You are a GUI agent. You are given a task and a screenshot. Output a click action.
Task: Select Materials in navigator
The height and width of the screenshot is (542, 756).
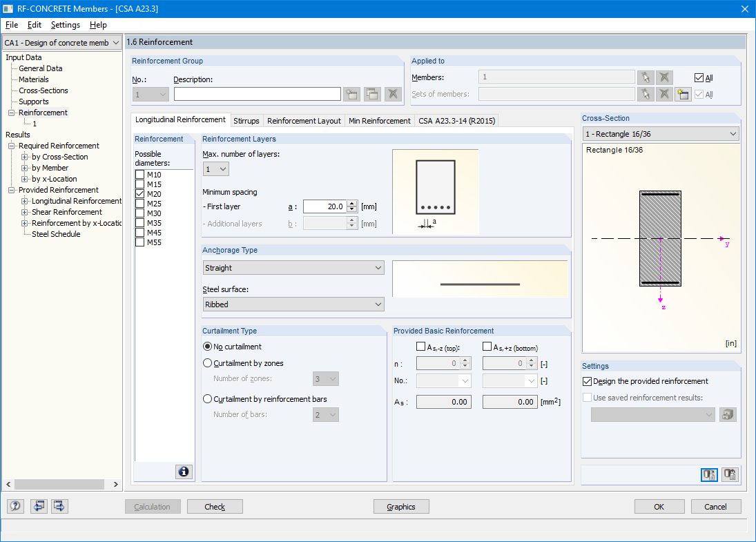tap(34, 79)
